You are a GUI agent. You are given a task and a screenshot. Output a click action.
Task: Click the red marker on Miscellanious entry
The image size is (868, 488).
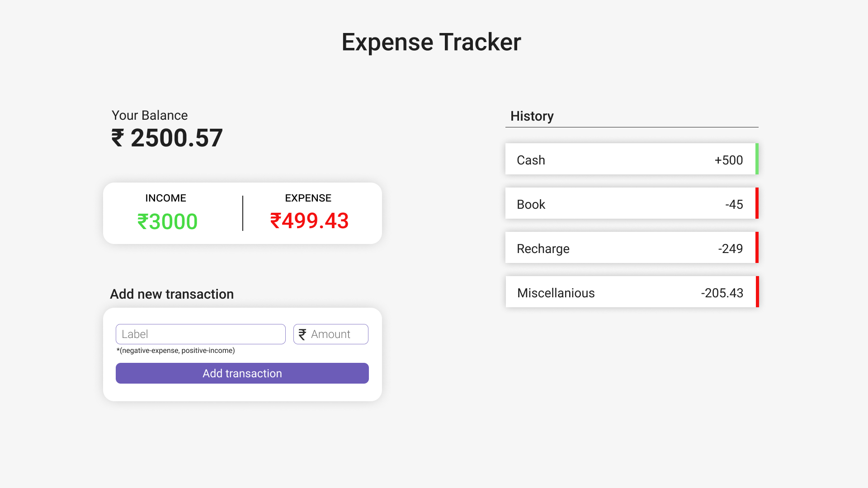[x=757, y=292]
